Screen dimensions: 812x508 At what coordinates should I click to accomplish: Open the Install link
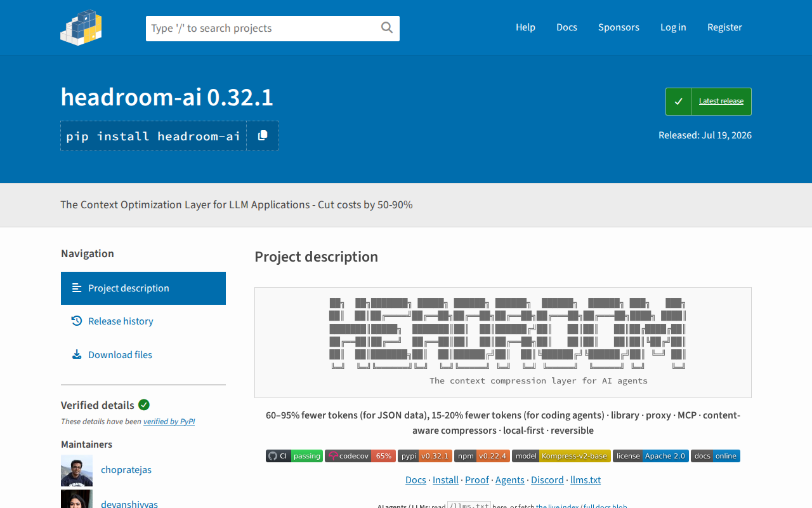pyautogui.click(x=445, y=480)
